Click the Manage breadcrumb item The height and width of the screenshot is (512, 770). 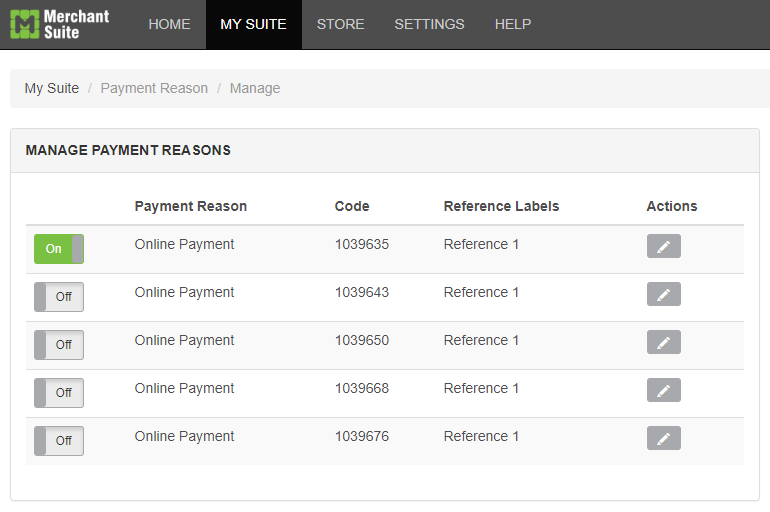coord(255,88)
